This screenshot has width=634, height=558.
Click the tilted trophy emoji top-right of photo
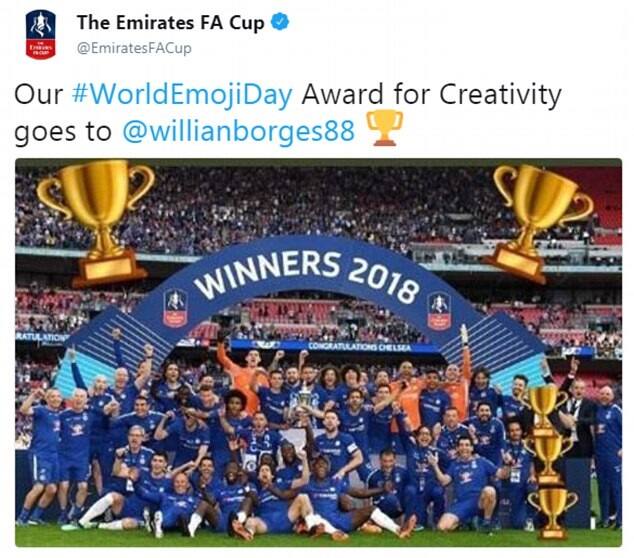[537, 222]
